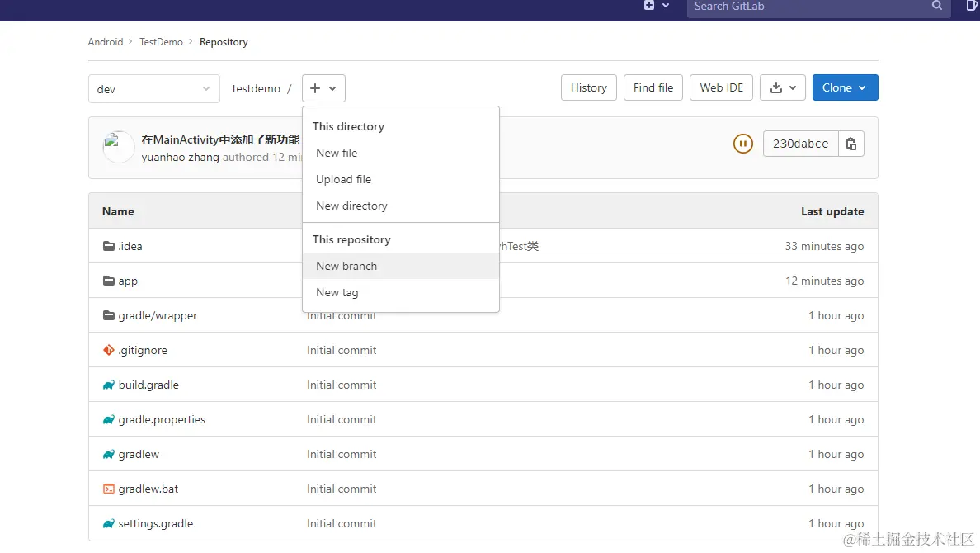Click Initial commit text in gradlew row
The height and width of the screenshot is (553, 980).
click(342, 454)
